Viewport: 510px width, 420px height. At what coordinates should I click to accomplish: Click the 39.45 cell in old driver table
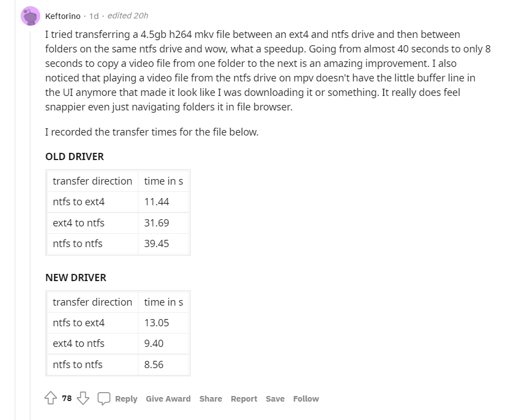click(157, 244)
